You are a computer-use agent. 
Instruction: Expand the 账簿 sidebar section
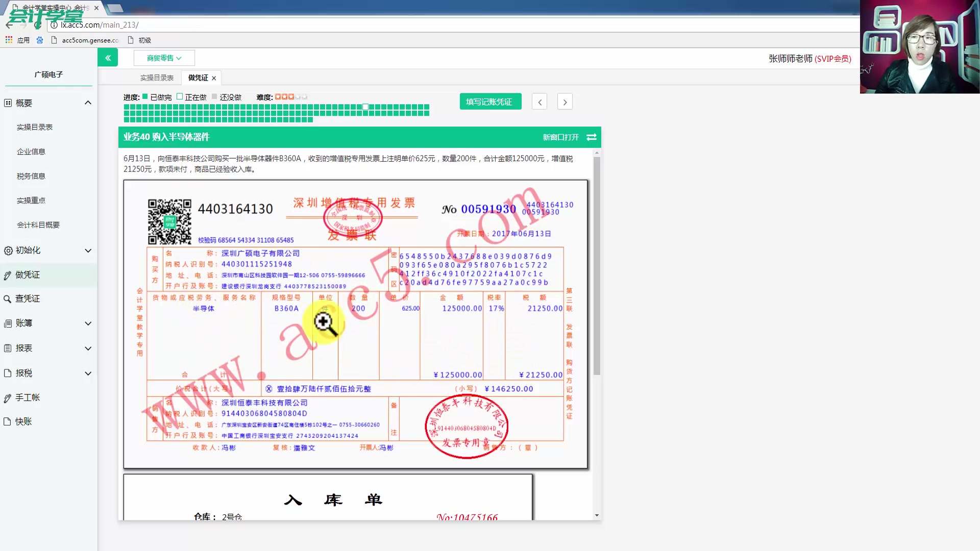click(88, 323)
